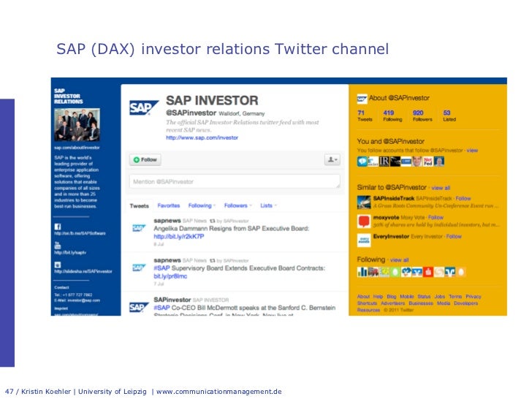
Task: Click the last person avatar after Net Fed
Action: click(439, 161)
